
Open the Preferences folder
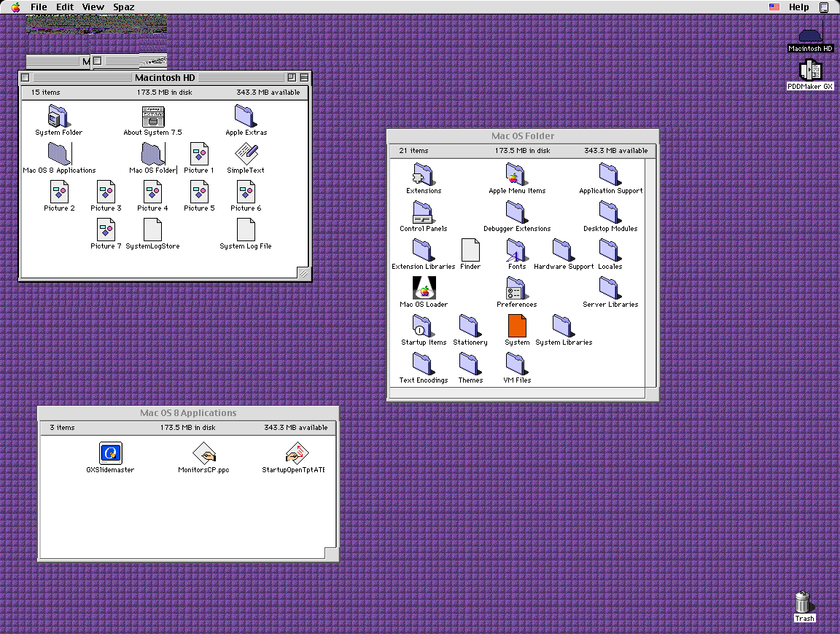[516, 289]
